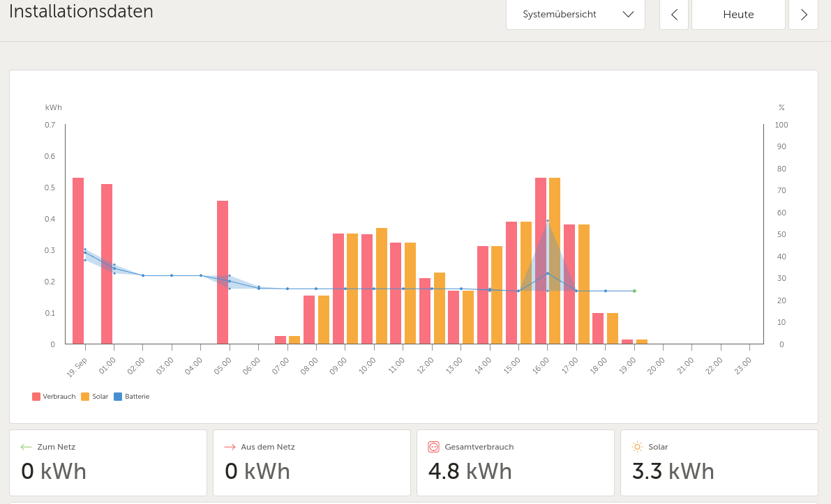Viewport: 831px width, 504px height.
Task: Click the next day arrow
Action: [x=803, y=15]
